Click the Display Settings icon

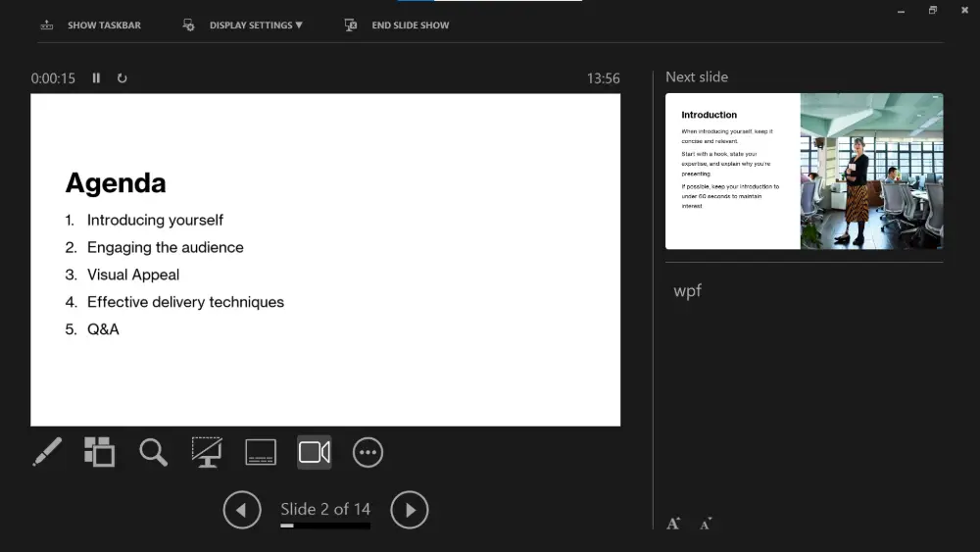point(189,25)
